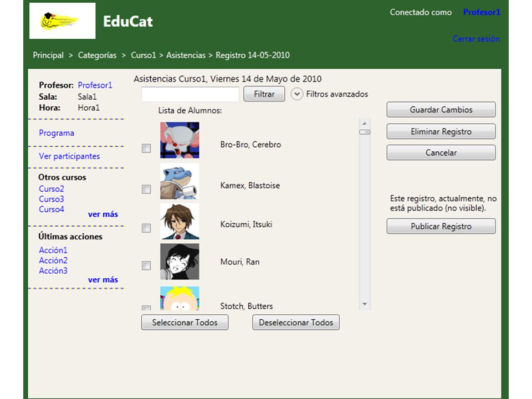Click Eliminar Registro button

click(x=441, y=131)
